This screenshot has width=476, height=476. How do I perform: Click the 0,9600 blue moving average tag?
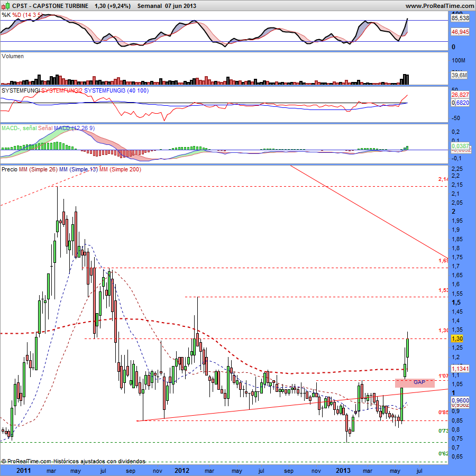(460, 400)
